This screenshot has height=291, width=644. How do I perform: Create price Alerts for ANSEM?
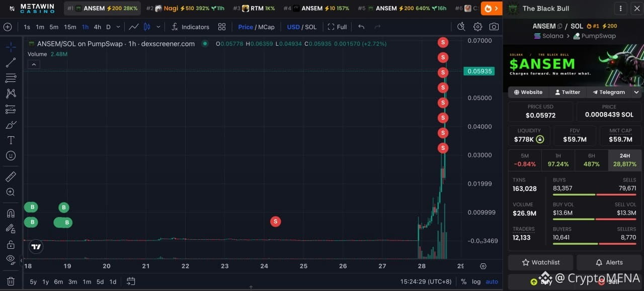(609, 262)
